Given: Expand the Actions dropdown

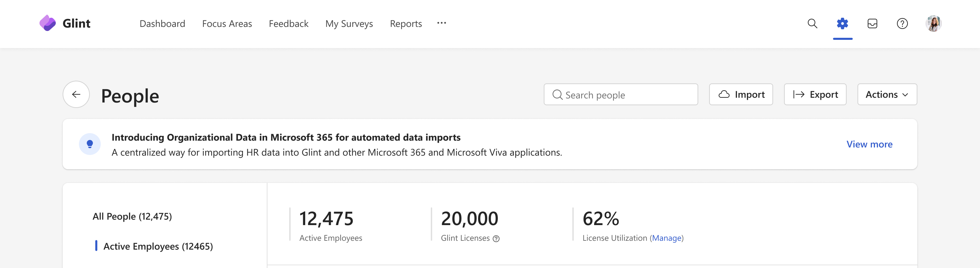Looking at the screenshot, I should [x=887, y=94].
